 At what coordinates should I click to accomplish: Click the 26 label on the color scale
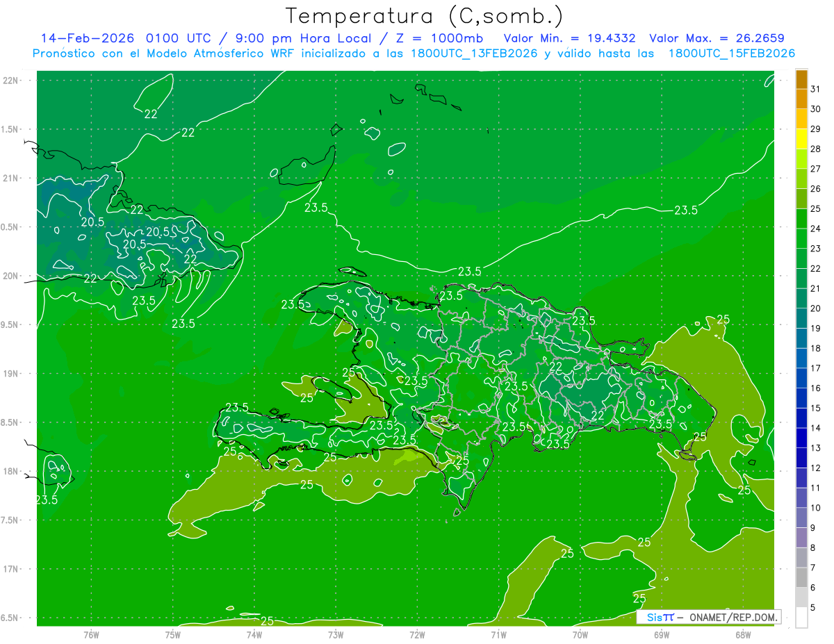(x=816, y=188)
